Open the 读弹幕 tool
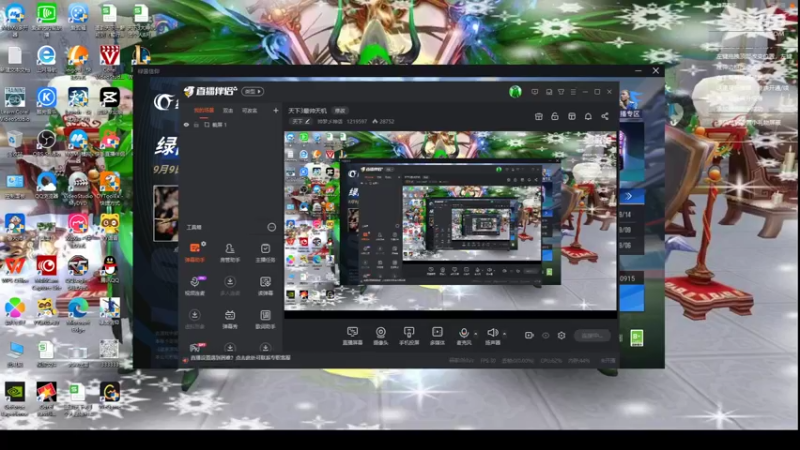 265,286
